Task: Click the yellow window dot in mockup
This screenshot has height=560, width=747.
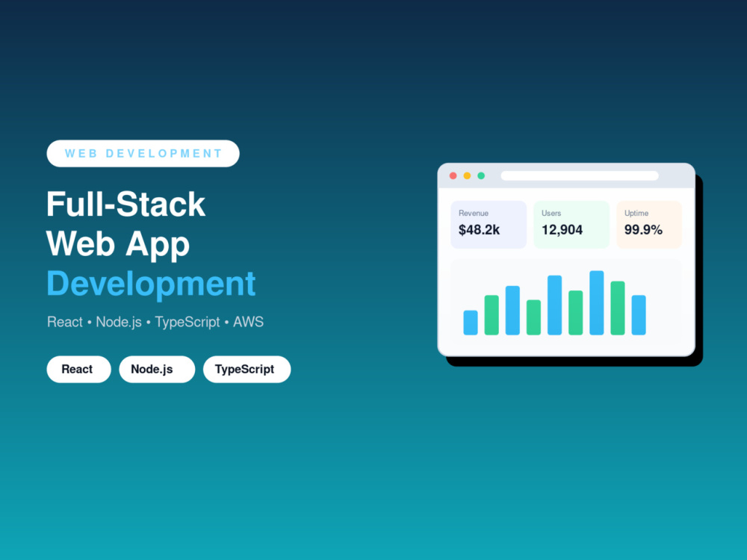Action: coord(468,175)
